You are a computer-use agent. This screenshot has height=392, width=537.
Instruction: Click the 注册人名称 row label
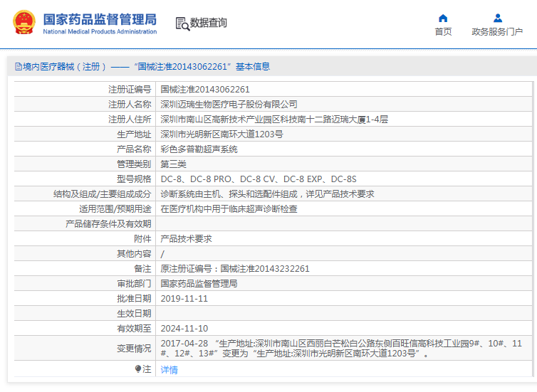pos(130,105)
